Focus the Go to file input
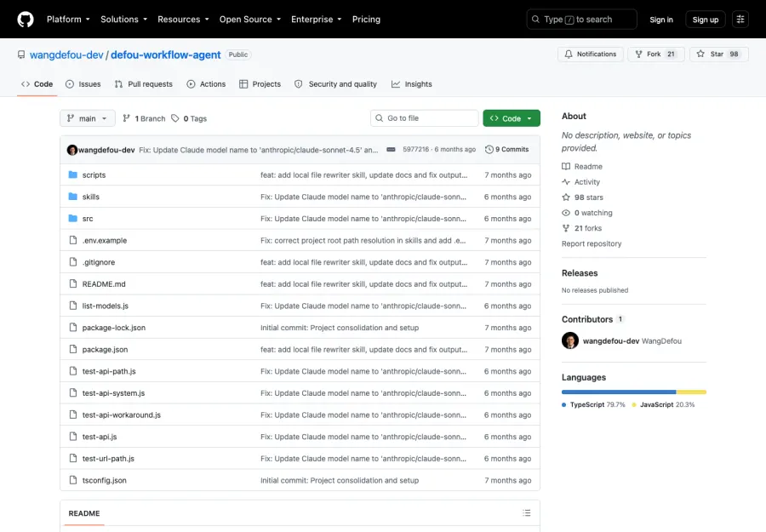The width and height of the screenshot is (766, 532). 425,118
